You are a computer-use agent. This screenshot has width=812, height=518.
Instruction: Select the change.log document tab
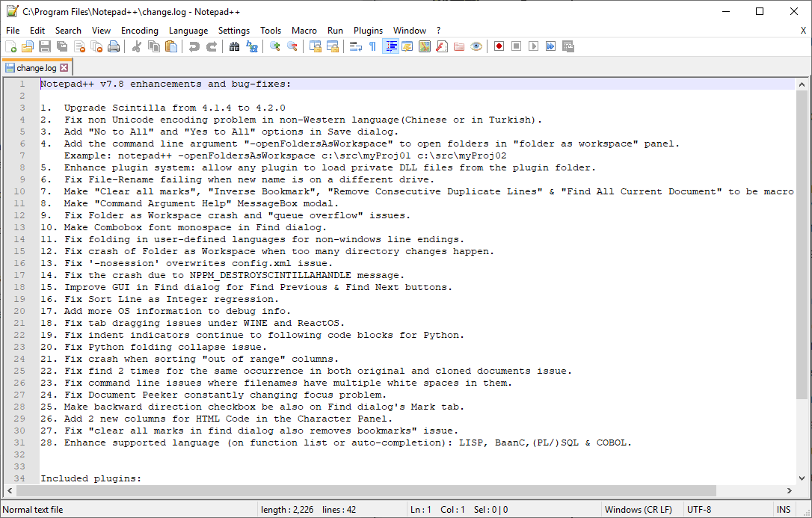pos(36,68)
